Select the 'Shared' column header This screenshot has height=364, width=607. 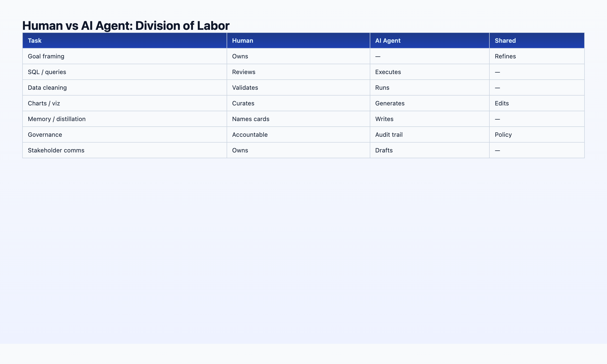[x=537, y=40]
